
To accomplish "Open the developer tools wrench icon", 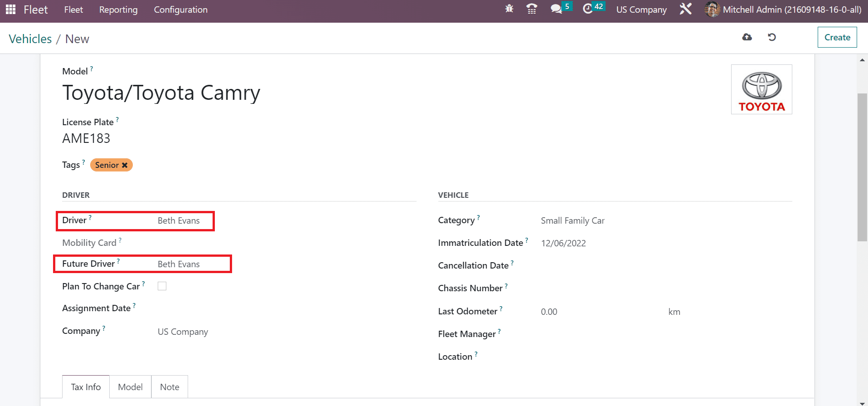I will pyautogui.click(x=686, y=9).
